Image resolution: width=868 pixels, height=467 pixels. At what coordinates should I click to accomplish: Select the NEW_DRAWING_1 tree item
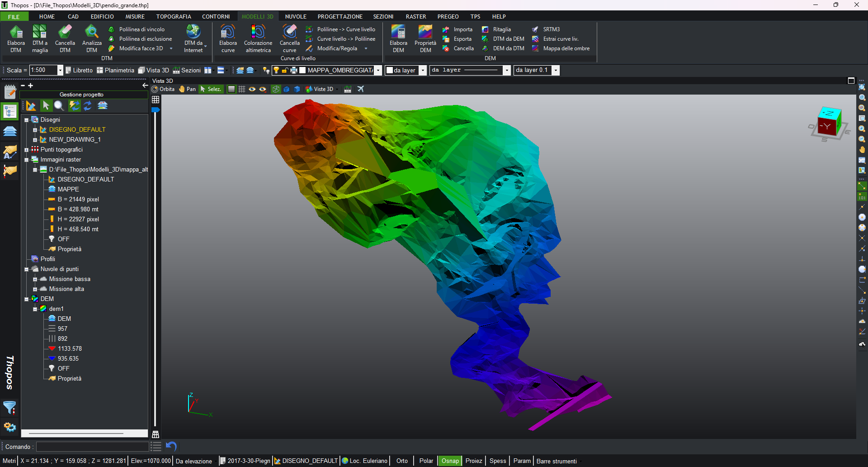coord(75,140)
